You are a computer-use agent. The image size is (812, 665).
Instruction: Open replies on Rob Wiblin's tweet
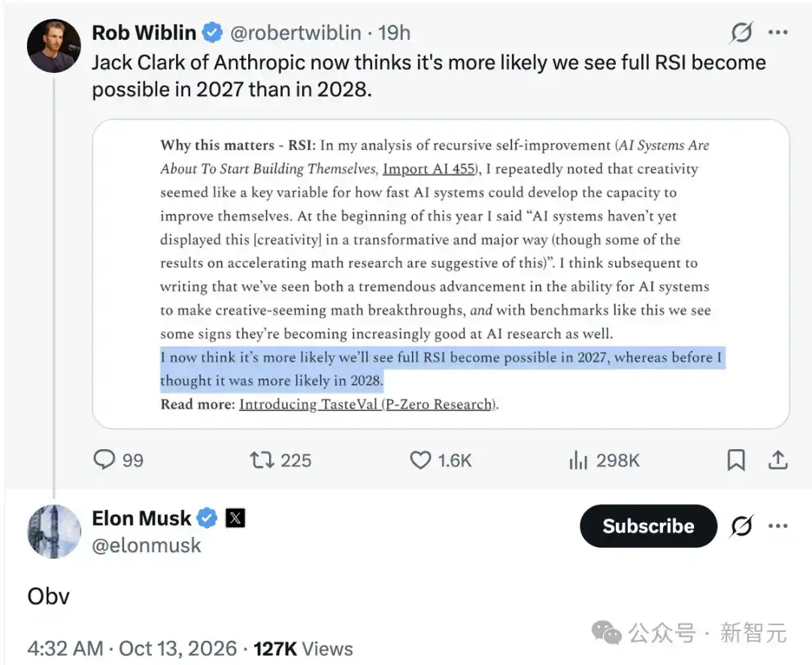click(118, 460)
